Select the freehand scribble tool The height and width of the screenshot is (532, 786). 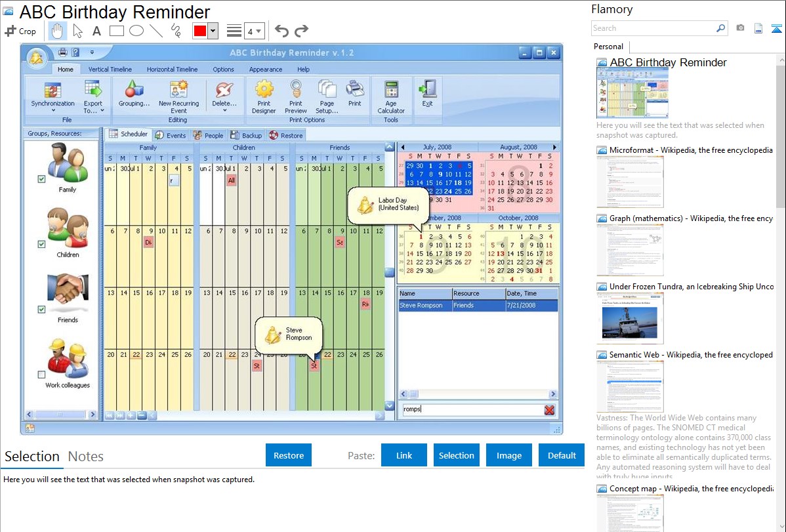[176, 31]
